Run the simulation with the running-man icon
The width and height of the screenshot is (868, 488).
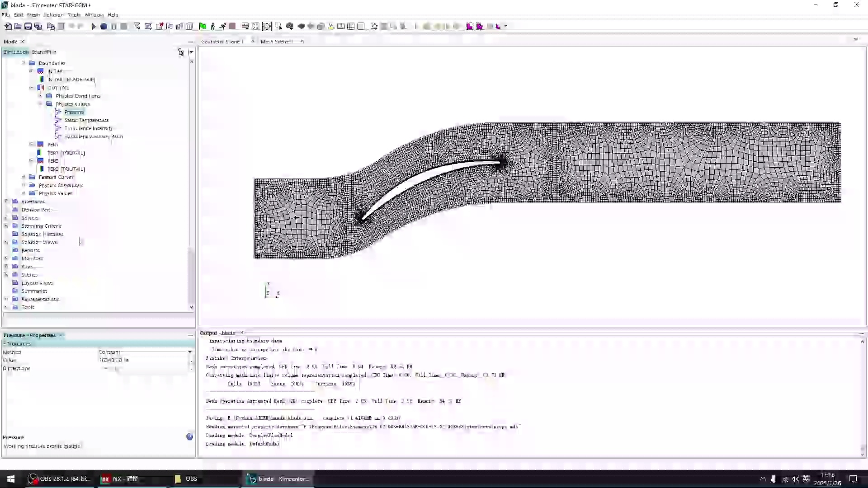223,26
